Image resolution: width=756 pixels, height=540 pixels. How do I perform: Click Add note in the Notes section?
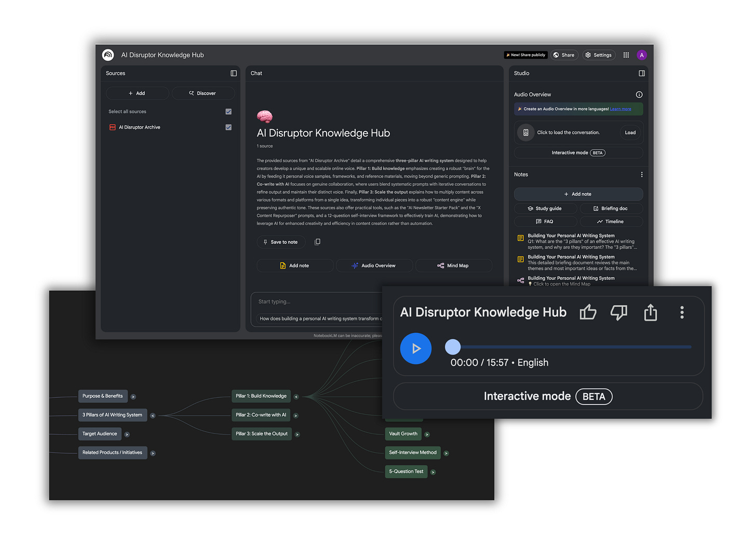(578, 194)
